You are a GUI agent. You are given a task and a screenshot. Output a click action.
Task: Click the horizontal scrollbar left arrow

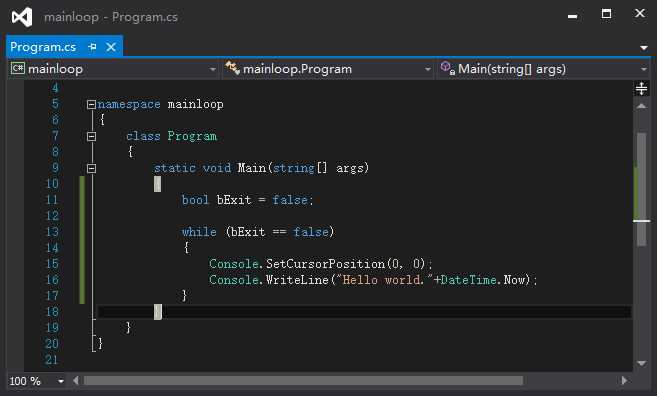(x=76, y=380)
